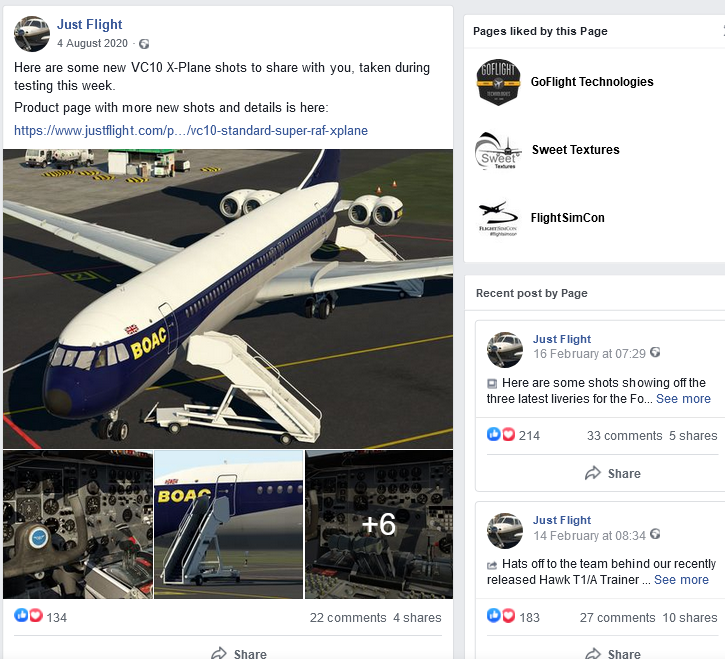Share the 14 February Hawk T1/A post
This screenshot has width=725, height=659.
click(x=612, y=653)
